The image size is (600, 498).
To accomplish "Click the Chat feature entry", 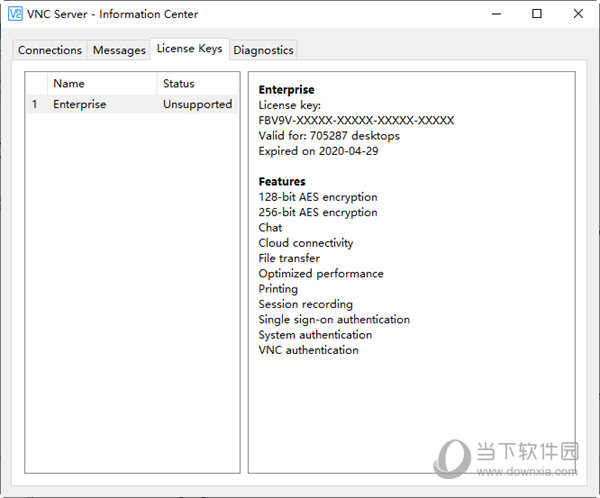I will [270, 228].
